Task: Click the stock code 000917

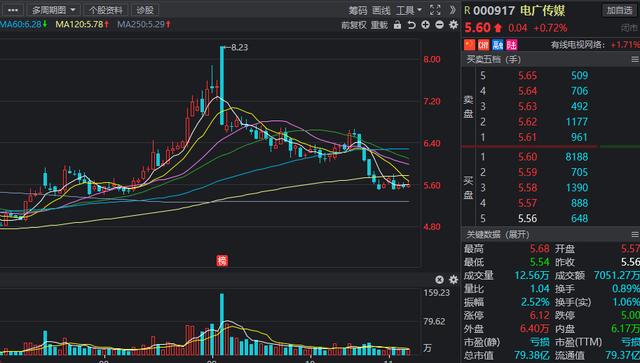Action: [x=494, y=10]
